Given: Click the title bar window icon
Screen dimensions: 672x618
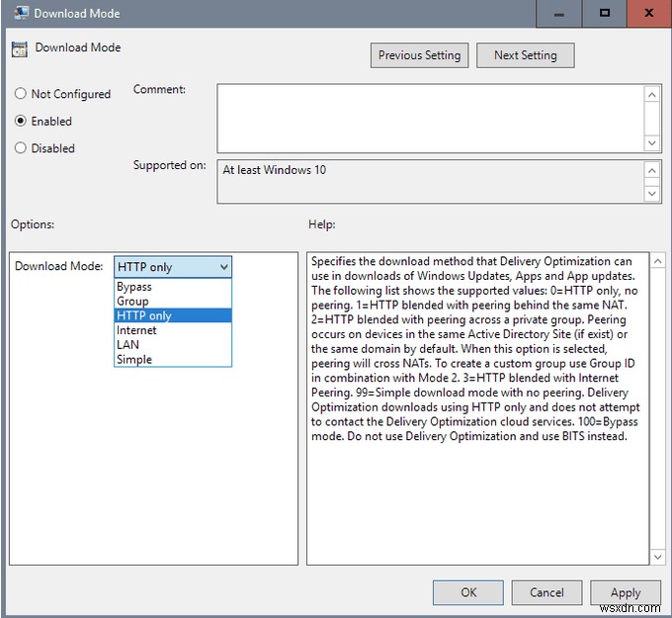Looking at the screenshot, I should tap(21, 13).
